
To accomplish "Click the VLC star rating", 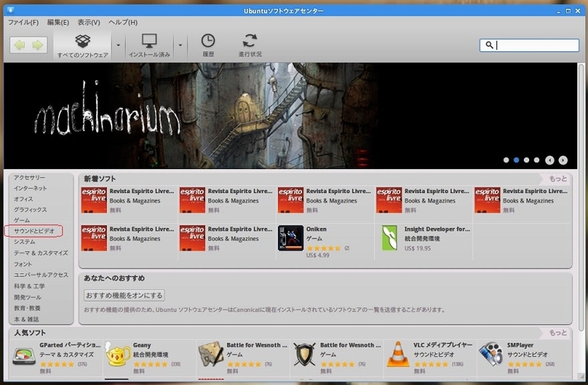I will click(431, 364).
